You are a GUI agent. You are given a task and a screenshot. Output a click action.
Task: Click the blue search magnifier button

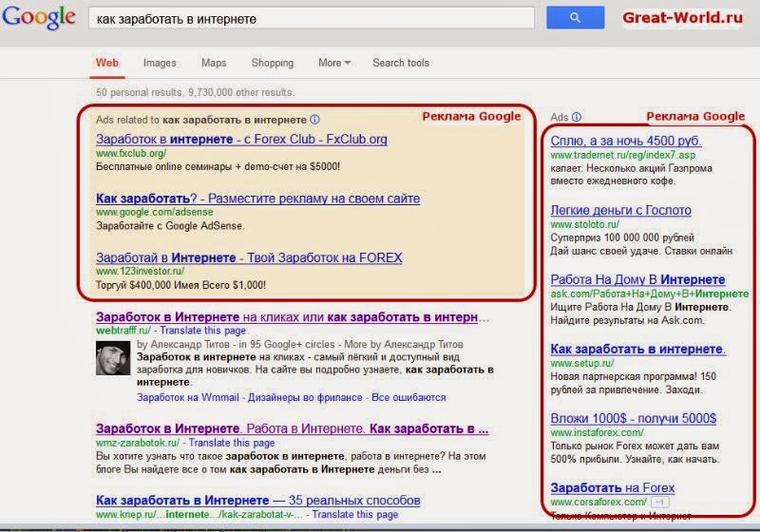click(x=576, y=17)
